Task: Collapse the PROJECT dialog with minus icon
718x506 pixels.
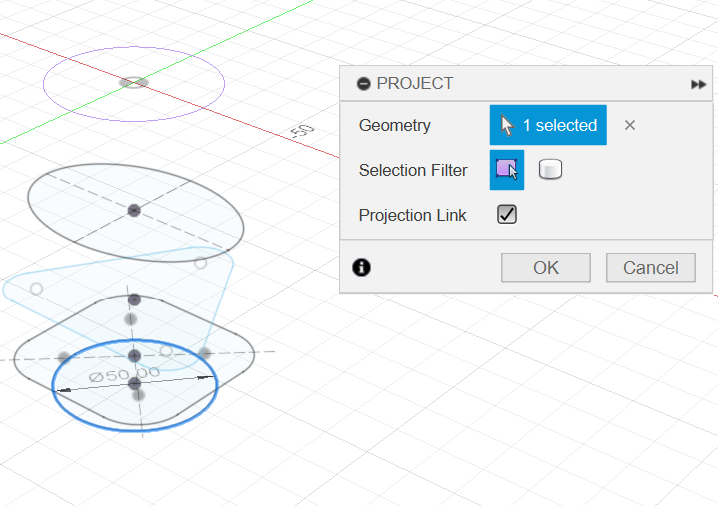Action: pos(364,84)
